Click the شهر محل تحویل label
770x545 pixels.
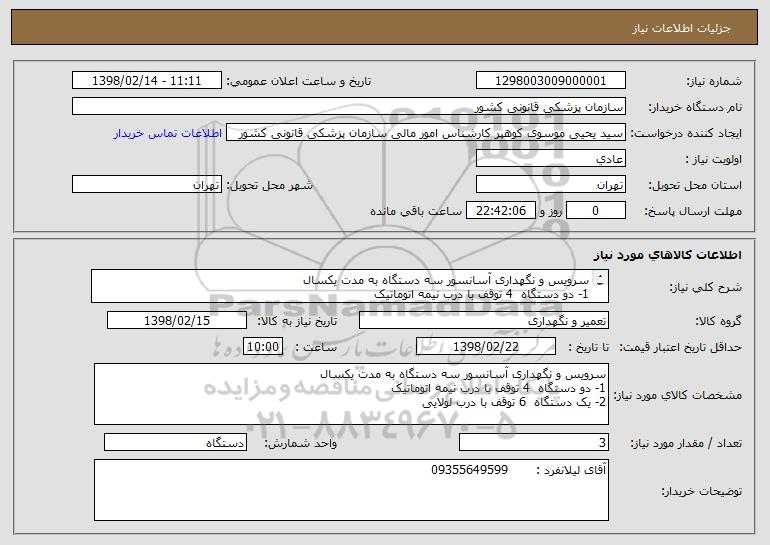[269, 185]
